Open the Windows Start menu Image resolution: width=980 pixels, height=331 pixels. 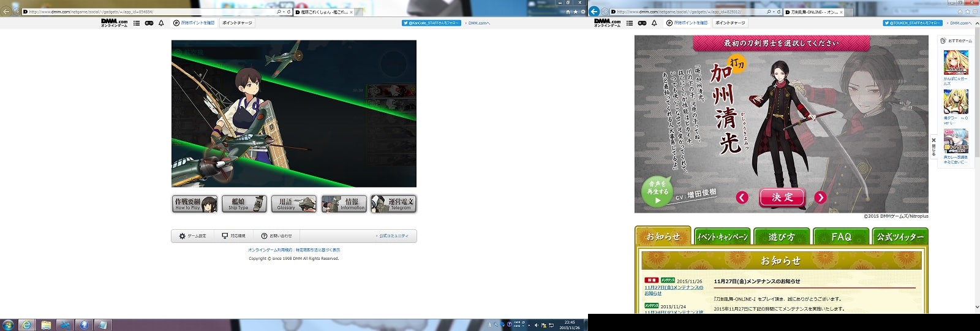8,325
